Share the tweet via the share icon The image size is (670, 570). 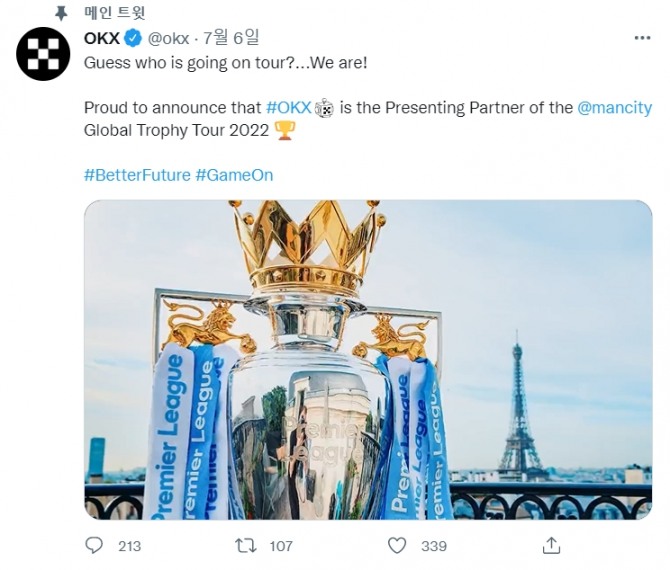click(x=550, y=545)
